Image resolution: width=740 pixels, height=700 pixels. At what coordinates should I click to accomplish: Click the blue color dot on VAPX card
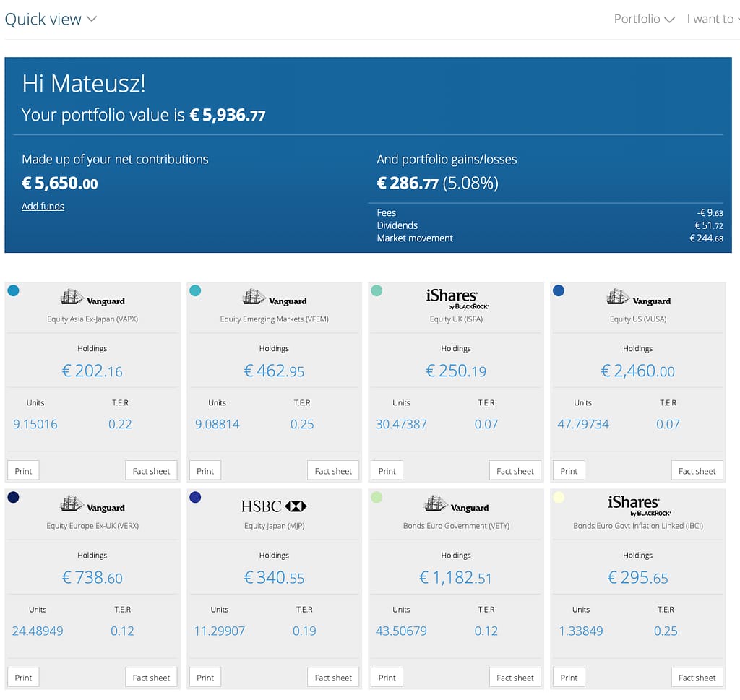(13, 290)
